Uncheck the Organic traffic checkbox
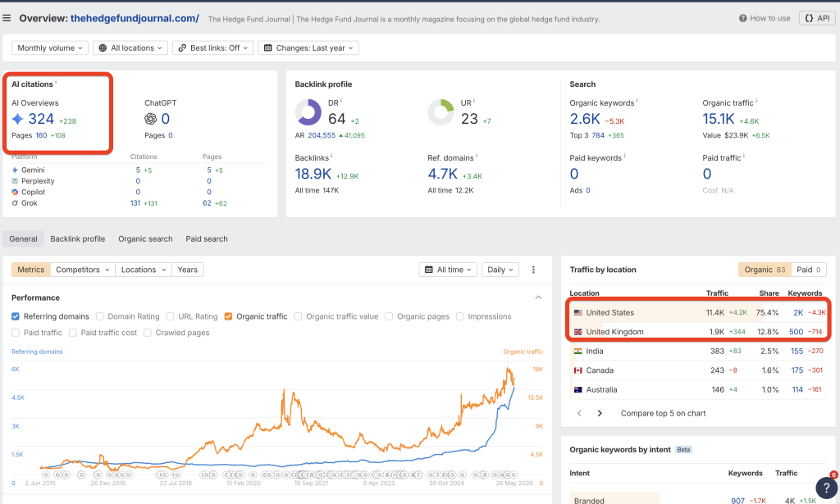Screen dimensions: 840x504 tap(228, 316)
